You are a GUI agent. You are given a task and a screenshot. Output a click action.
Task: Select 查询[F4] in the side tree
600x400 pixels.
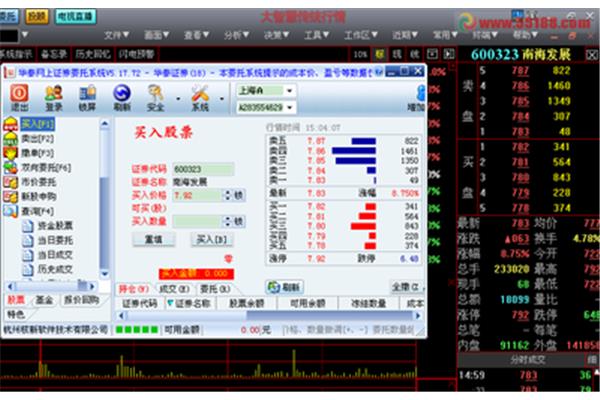(37, 211)
